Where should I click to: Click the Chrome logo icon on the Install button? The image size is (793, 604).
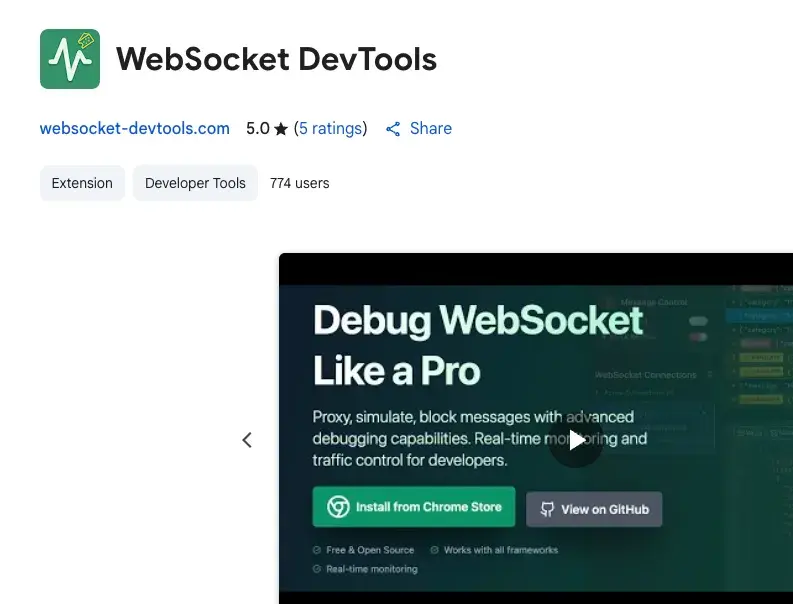(338, 506)
